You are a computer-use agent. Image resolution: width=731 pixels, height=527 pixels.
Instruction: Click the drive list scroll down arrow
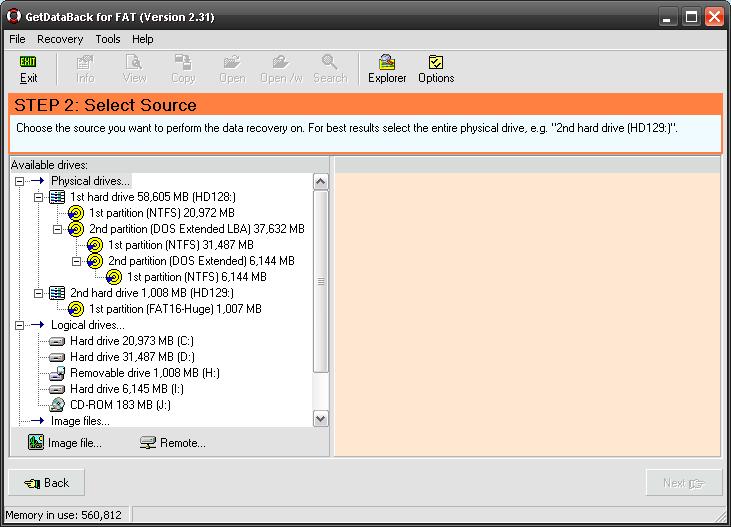pyautogui.click(x=321, y=419)
